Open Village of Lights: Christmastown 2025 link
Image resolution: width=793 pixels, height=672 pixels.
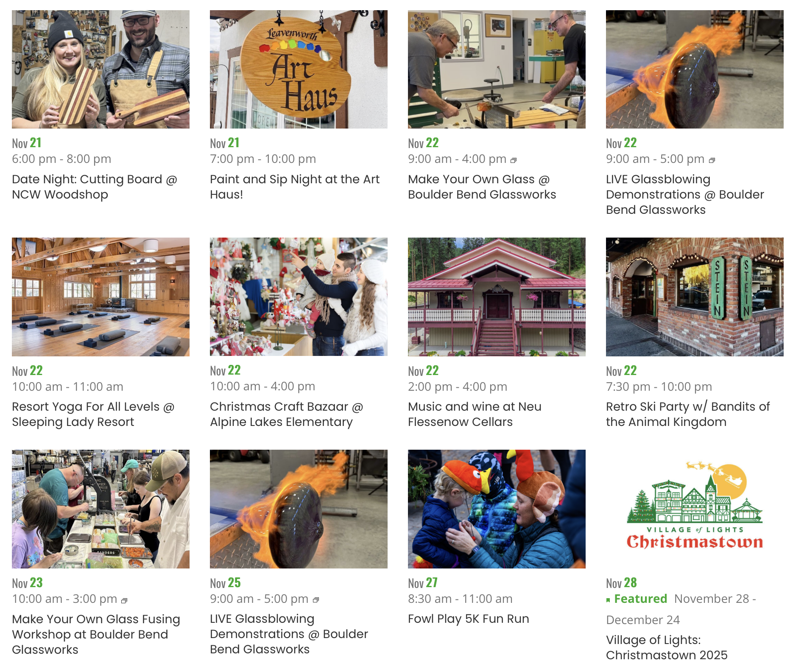pyautogui.click(x=667, y=647)
